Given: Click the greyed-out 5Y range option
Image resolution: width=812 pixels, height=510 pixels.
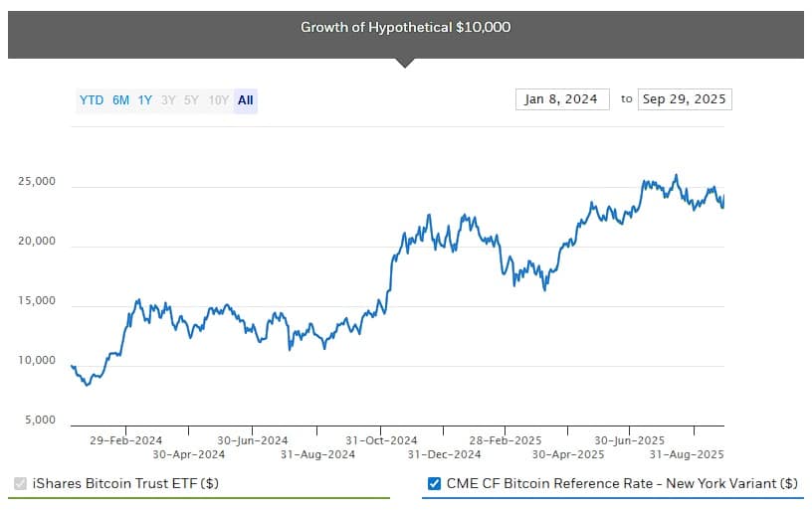Looking at the screenshot, I should pos(191,100).
